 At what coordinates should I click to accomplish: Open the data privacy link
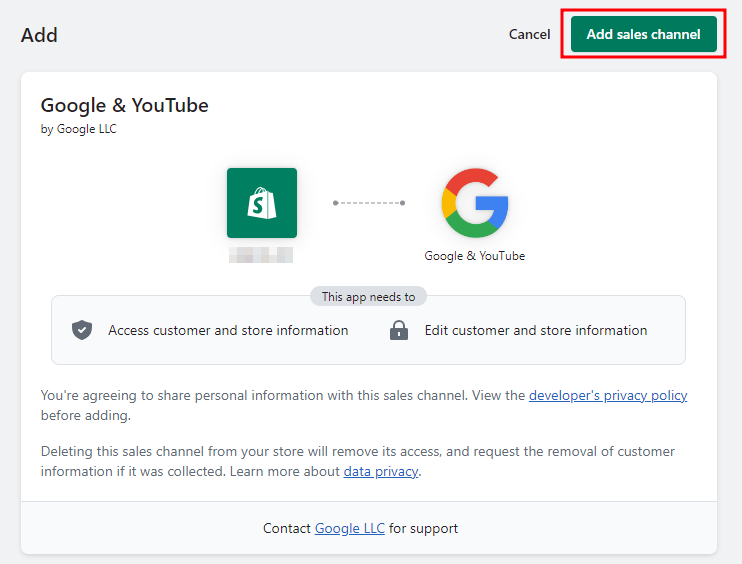(x=381, y=471)
